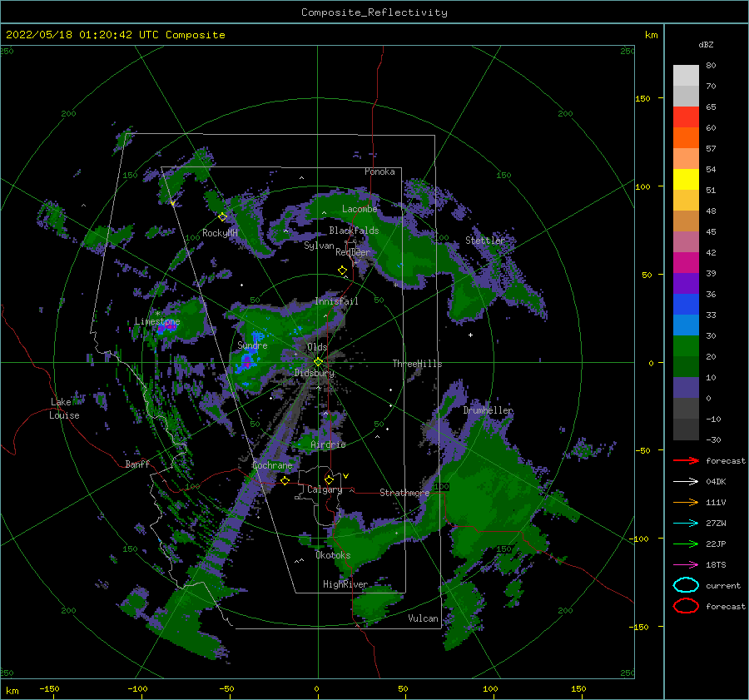Click the green 22JP arrow legend icon
Screen dimensions: 749x700
pyautogui.click(x=686, y=544)
